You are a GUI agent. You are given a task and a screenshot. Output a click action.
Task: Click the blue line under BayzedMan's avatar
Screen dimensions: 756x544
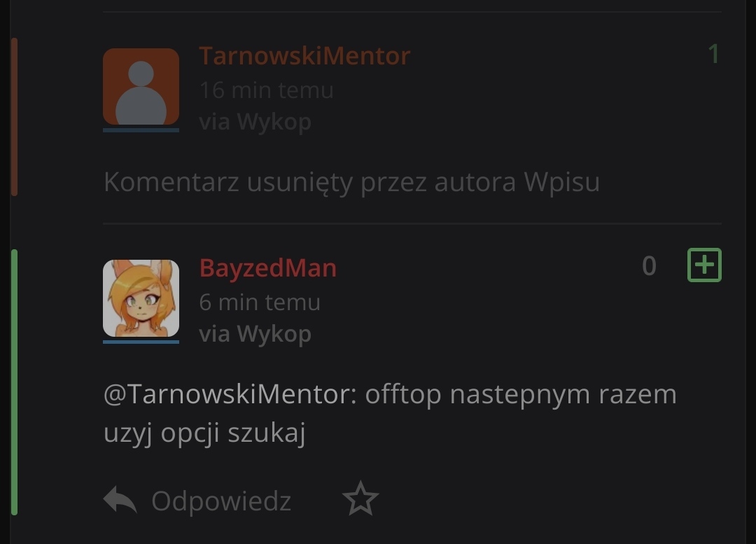141,342
